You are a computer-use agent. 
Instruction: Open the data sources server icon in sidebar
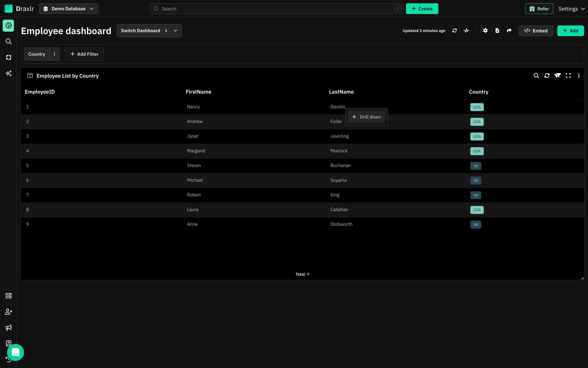pyautogui.click(x=8, y=296)
